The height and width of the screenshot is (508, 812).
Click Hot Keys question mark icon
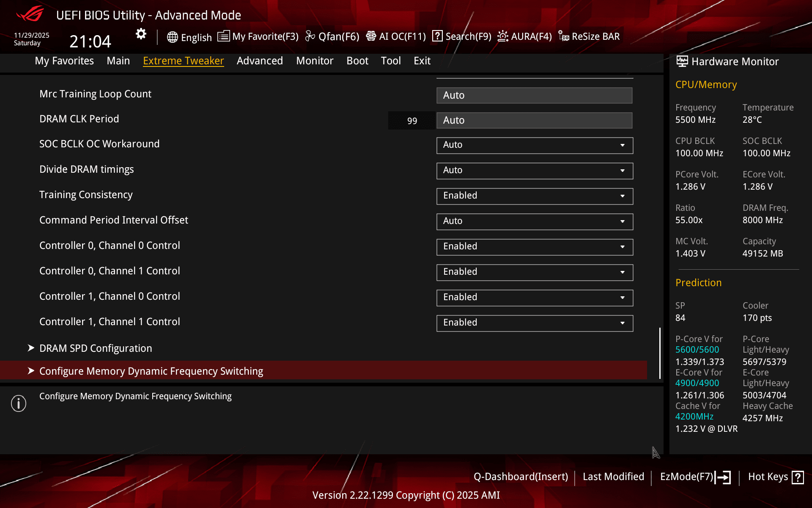pyautogui.click(x=798, y=478)
